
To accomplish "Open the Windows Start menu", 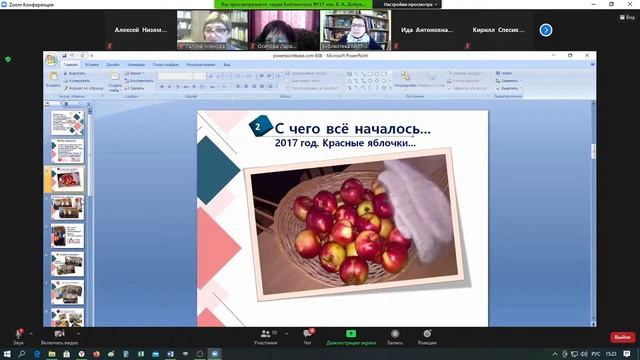I will click(x=7, y=354).
